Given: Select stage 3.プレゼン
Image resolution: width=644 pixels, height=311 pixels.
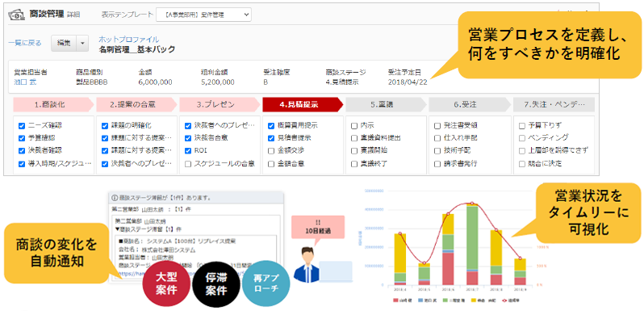Looking at the screenshot, I should 220,104.
